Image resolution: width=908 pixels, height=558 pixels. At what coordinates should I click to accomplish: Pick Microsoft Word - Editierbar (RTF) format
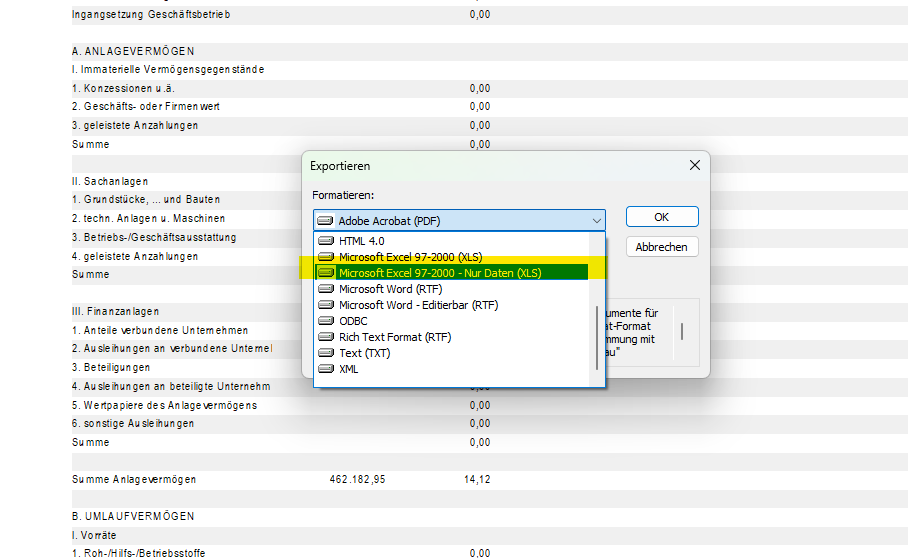point(418,305)
